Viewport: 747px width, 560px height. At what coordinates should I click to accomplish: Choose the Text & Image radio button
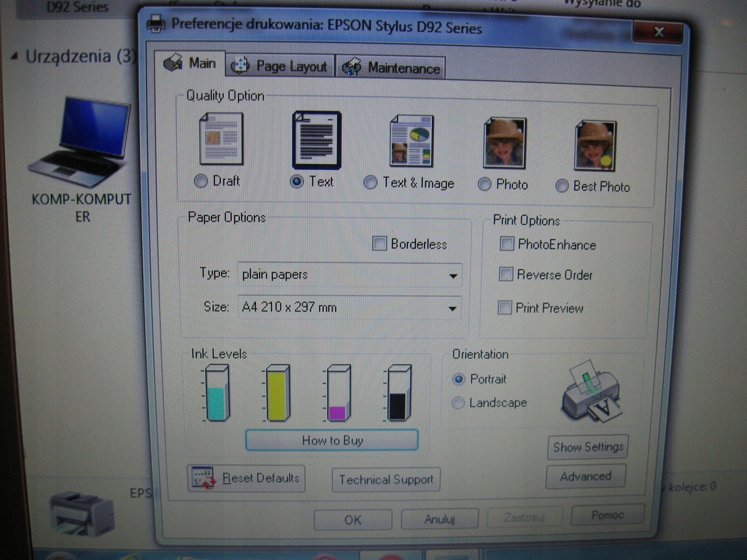coord(370,183)
